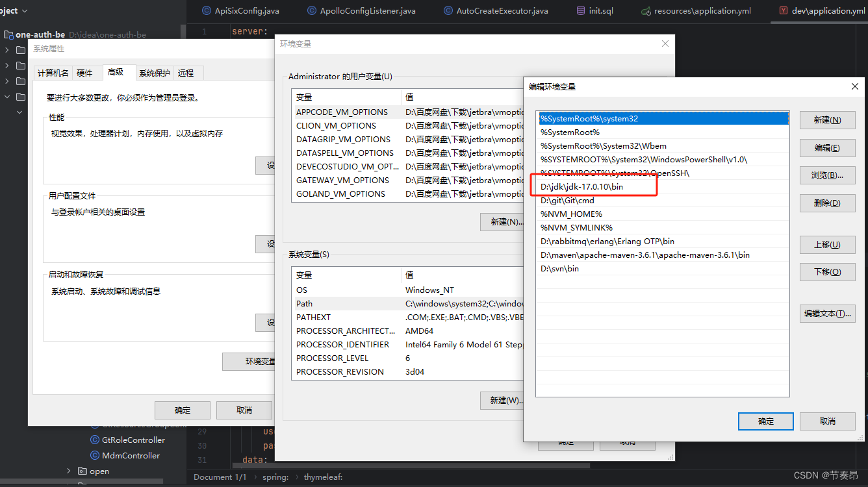Screen dimensions: 868x487
Task: Click 新建(W) in system variables section
Action: [x=502, y=400]
